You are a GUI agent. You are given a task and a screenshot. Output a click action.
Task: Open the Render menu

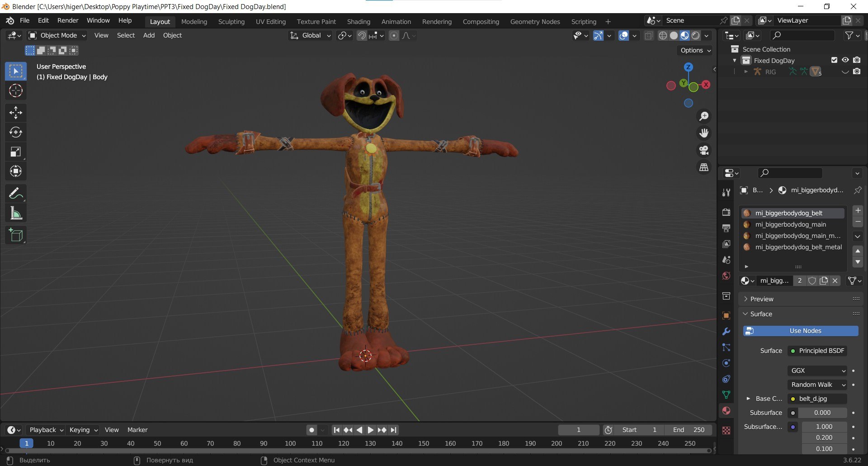68,21
